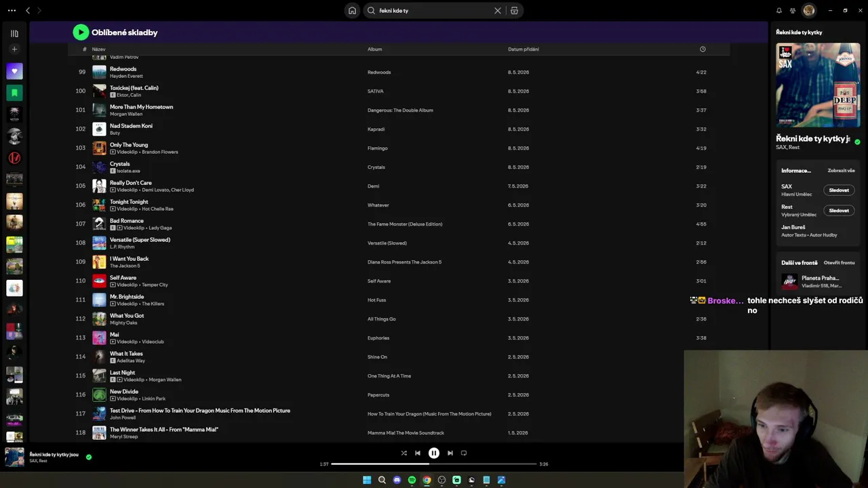
Task: Toggle liked status of the playing song in bottom bar
Action: click(89, 457)
